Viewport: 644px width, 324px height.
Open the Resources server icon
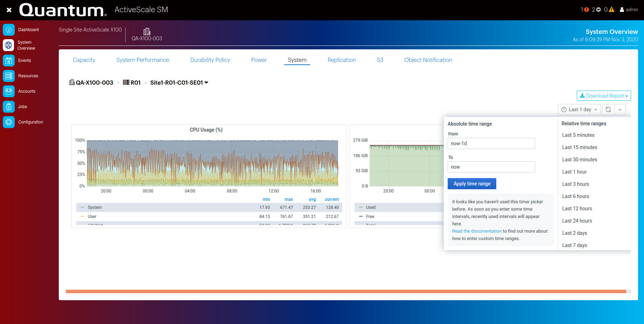pos(9,76)
